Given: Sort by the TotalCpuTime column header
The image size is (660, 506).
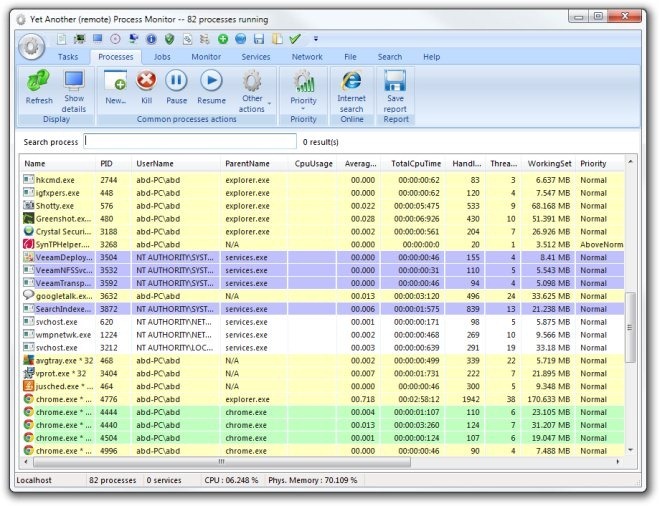Looking at the screenshot, I should (x=414, y=164).
